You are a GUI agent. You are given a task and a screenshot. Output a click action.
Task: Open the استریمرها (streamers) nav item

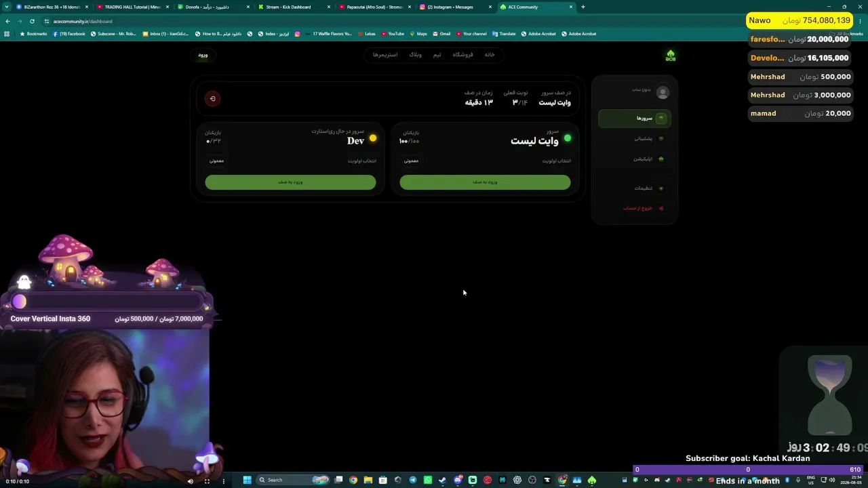click(385, 55)
